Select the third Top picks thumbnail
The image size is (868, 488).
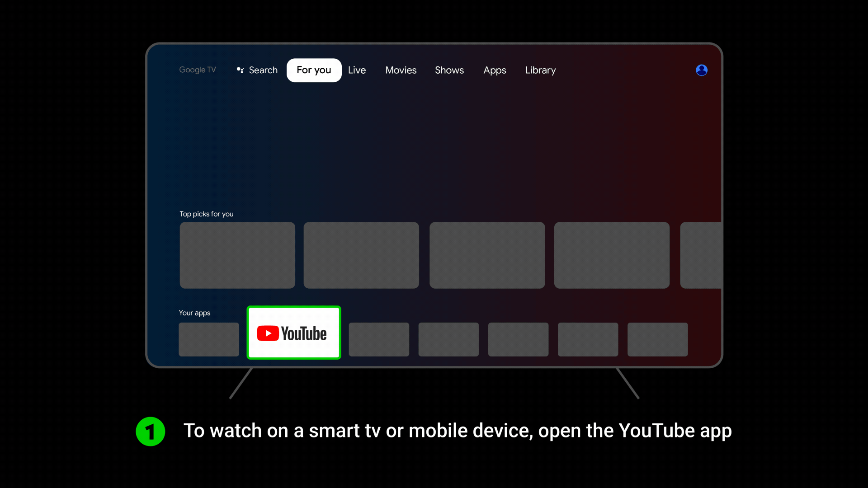(487, 255)
